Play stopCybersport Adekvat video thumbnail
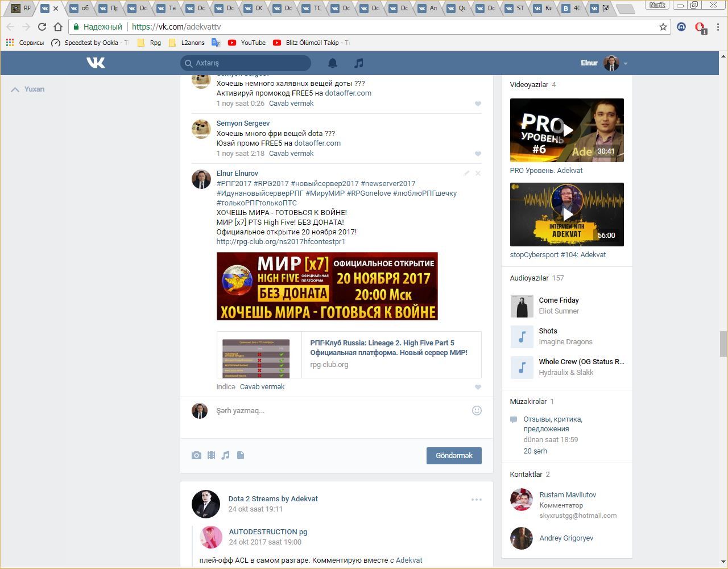 pos(567,215)
